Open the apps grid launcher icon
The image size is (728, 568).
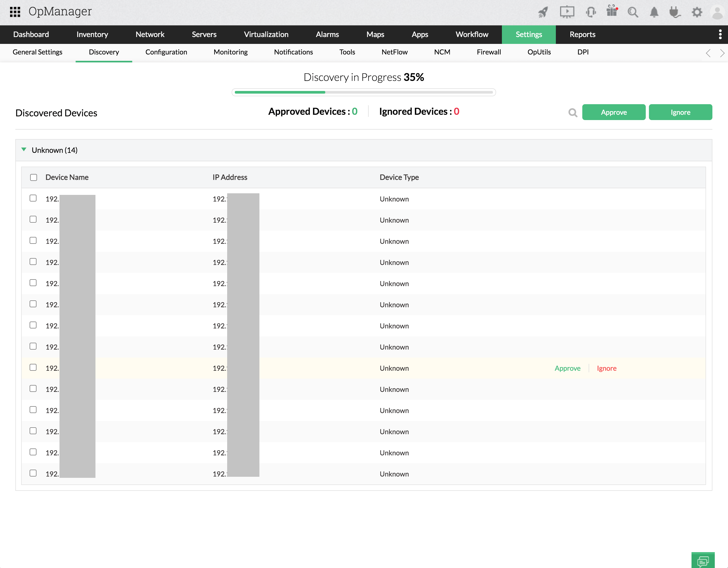coord(15,12)
